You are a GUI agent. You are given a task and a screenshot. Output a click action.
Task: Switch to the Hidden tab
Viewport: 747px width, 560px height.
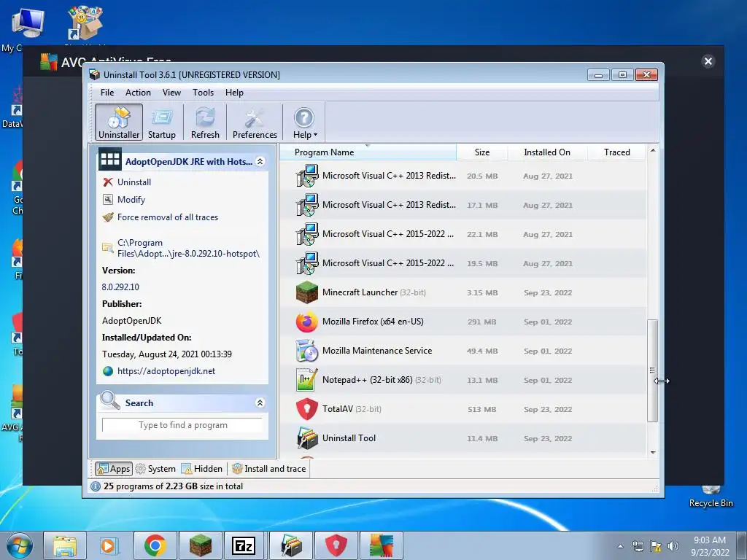202,469
